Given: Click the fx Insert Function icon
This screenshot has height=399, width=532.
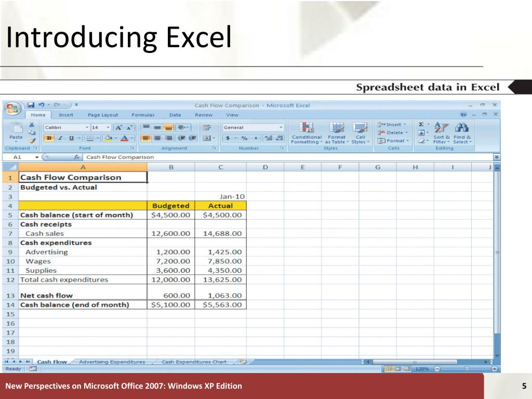Looking at the screenshot, I should pos(77,157).
